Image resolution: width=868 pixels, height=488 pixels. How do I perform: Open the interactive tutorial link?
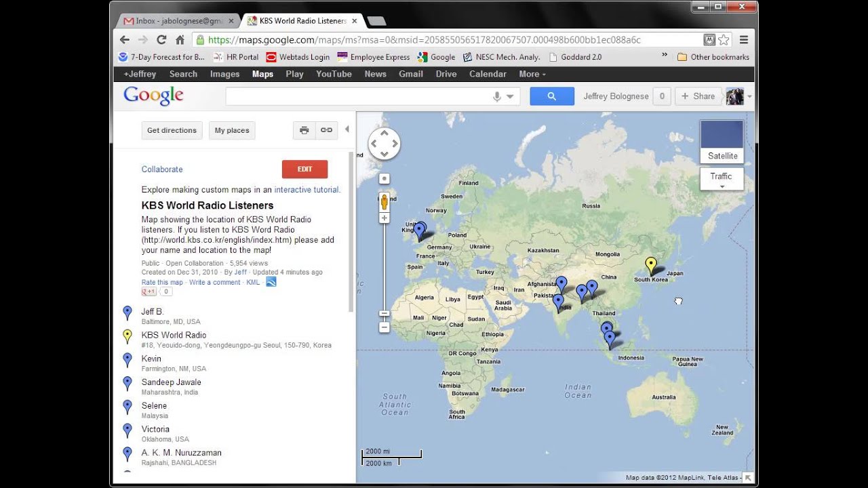[x=307, y=190]
